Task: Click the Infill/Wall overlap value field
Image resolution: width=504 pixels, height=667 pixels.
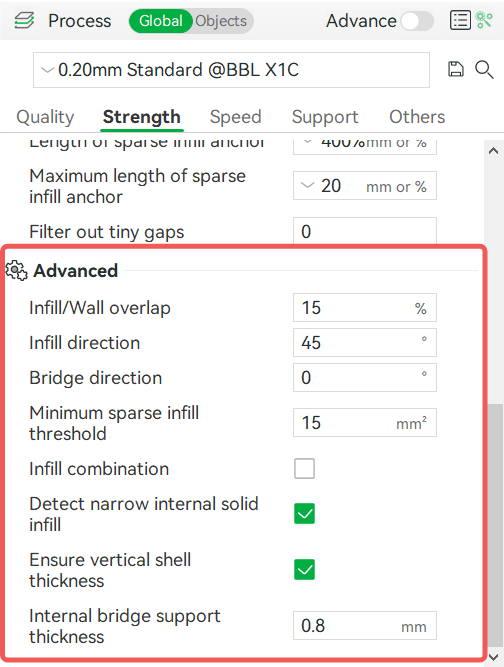Action: 365,308
